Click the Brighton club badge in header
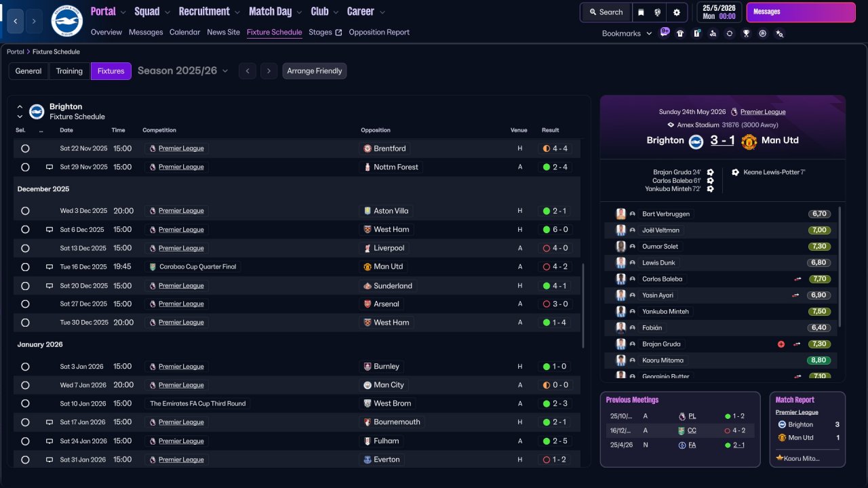 pyautogui.click(x=66, y=21)
